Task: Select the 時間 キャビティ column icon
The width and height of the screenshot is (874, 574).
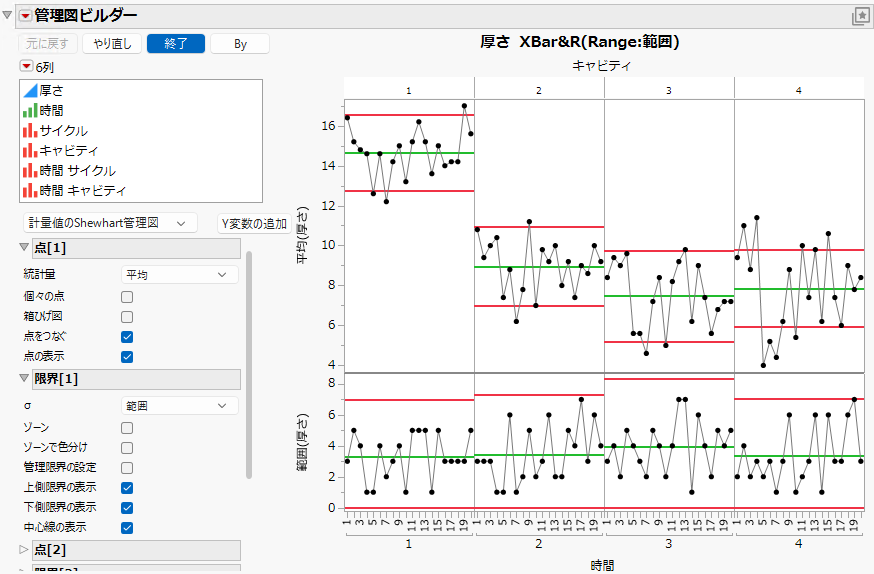Action: [x=30, y=191]
